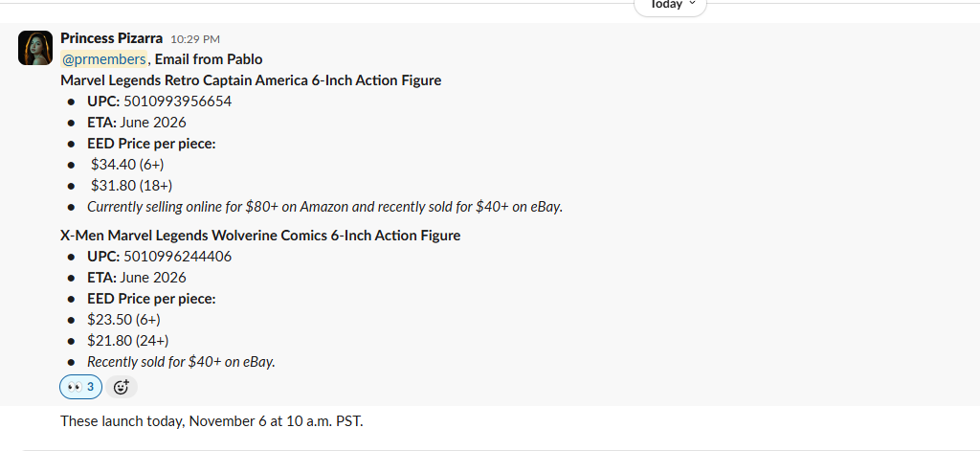Screen dimensions: 980x451
Task: Click the Retro Captain America figure heading
Action: [x=251, y=80]
